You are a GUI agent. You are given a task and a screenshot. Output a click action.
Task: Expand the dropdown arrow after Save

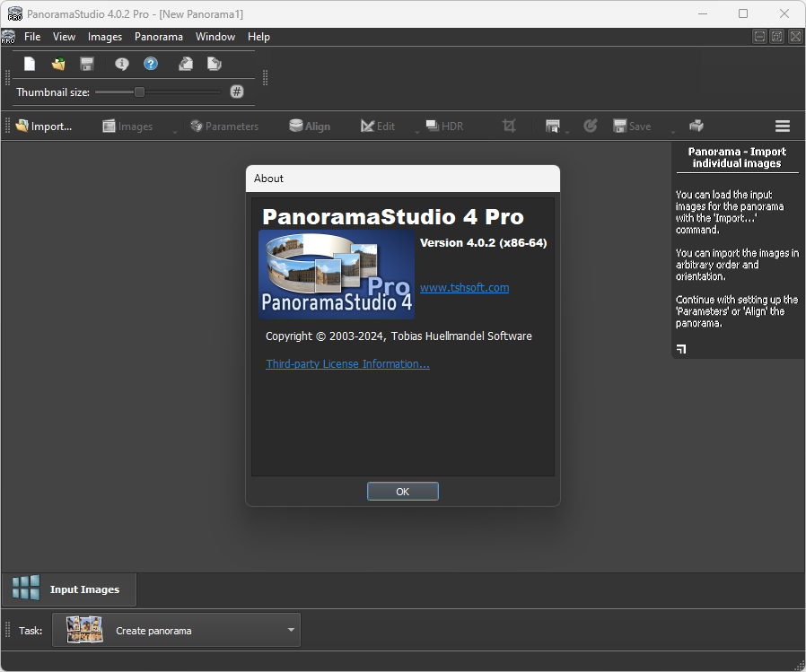click(673, 133)
